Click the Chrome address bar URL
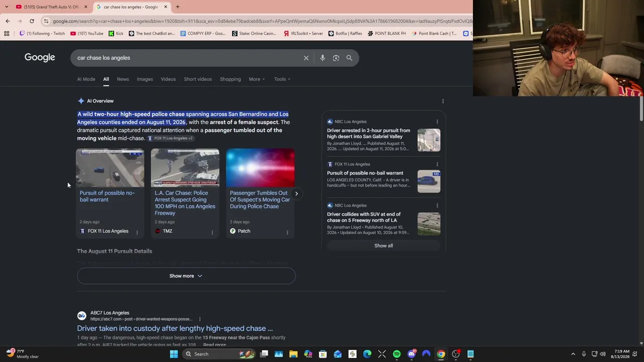Image resolution: width=644 pixels, height=362 pixels. point(262,21)
